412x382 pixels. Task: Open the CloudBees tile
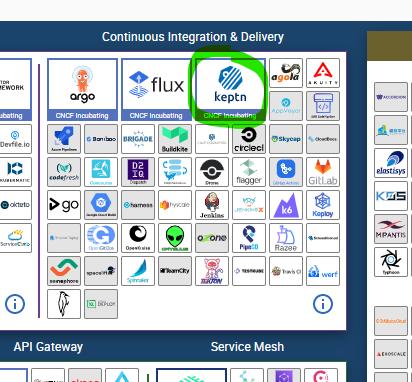point(323,139)
